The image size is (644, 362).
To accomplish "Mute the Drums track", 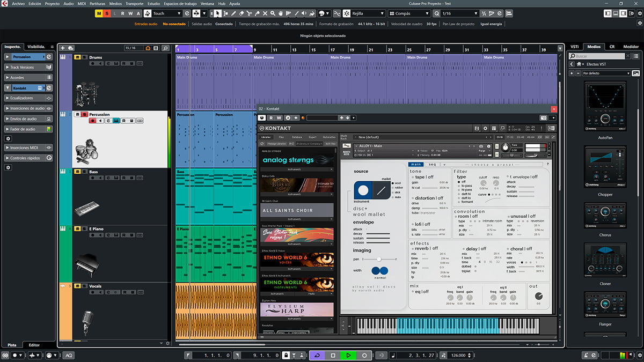I will coord(77,57).
